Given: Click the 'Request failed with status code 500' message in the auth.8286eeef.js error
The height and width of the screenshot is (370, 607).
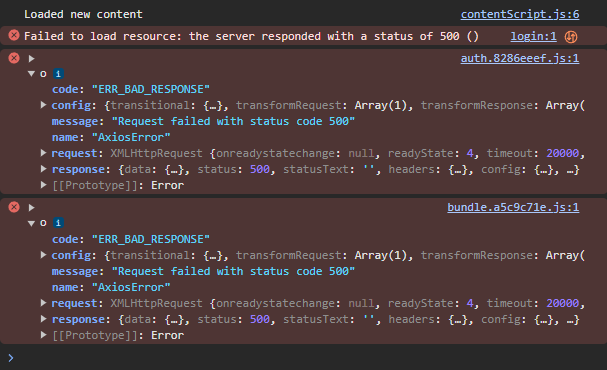Looking at the screenshot, I should (233, 122).
